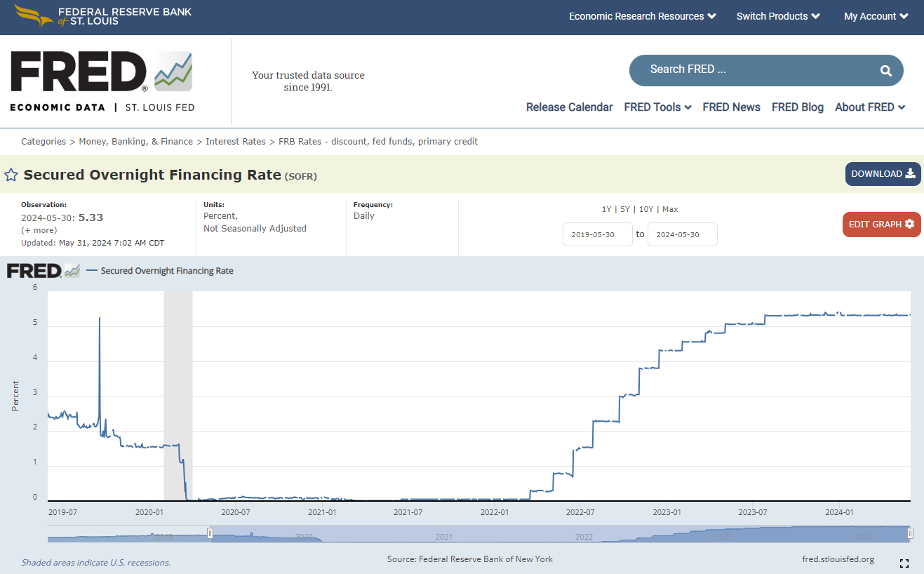This screenshot has width=924, height=574.
Task: Select the 1Y date range
Action: 606,209
